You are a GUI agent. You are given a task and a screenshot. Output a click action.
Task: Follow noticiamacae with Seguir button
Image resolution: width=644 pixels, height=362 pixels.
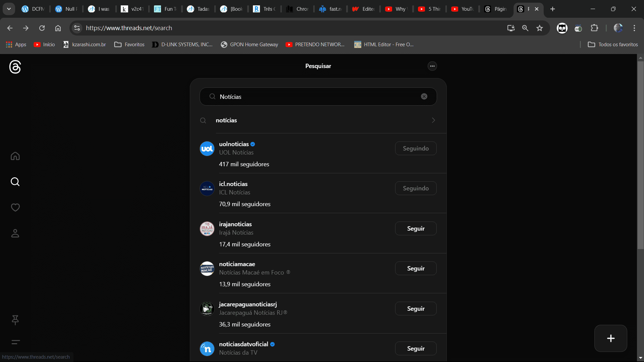(x=416, y=268)
